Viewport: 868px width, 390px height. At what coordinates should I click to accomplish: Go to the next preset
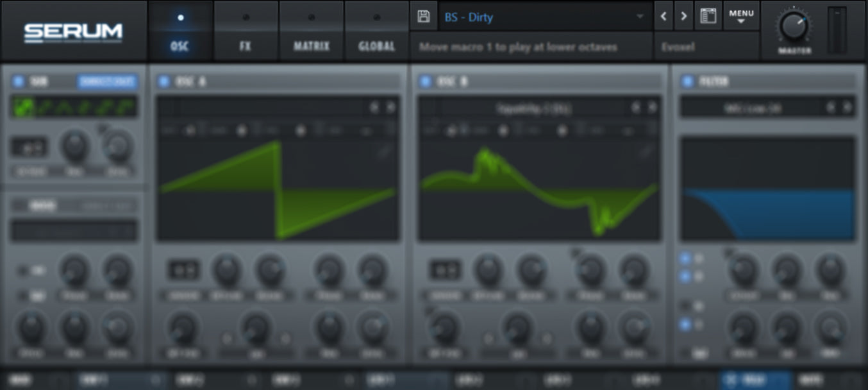click(x=683, y=17)
